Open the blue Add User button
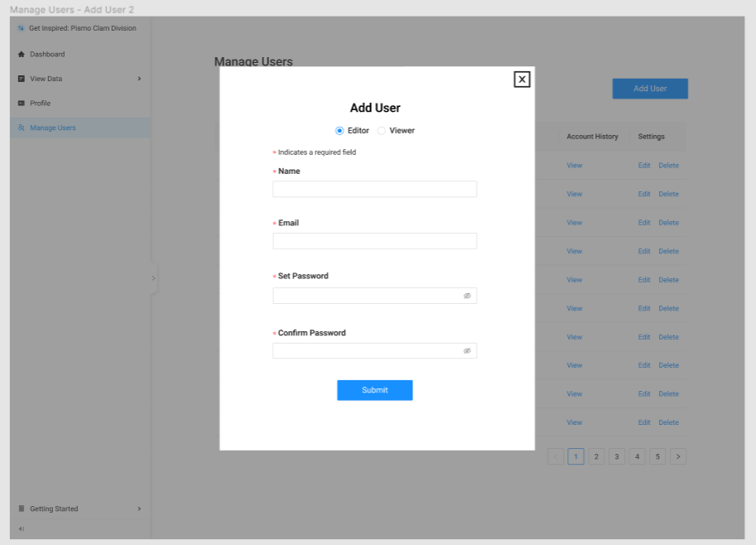Image resolution: width=756 pixels, height=545 pixels. (x=649, y=89)
